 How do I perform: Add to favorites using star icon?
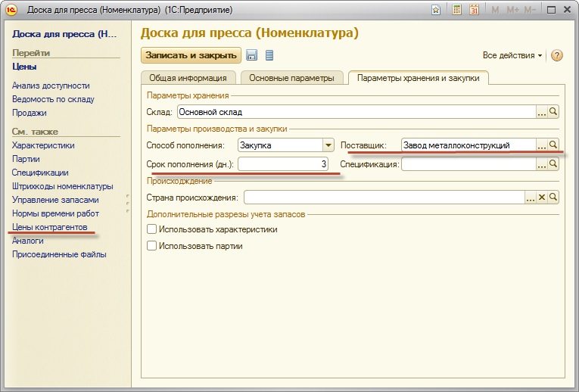[436, 10]
